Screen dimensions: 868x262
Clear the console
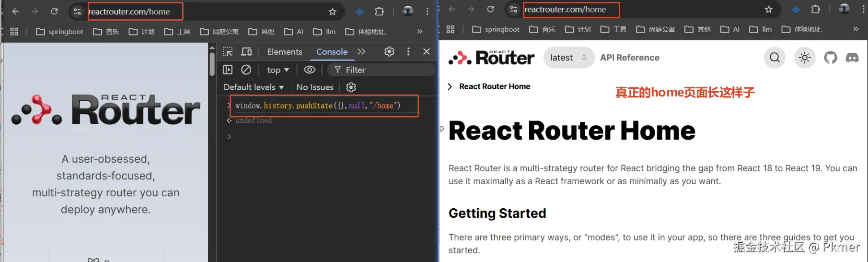click(x=246, y=70)
